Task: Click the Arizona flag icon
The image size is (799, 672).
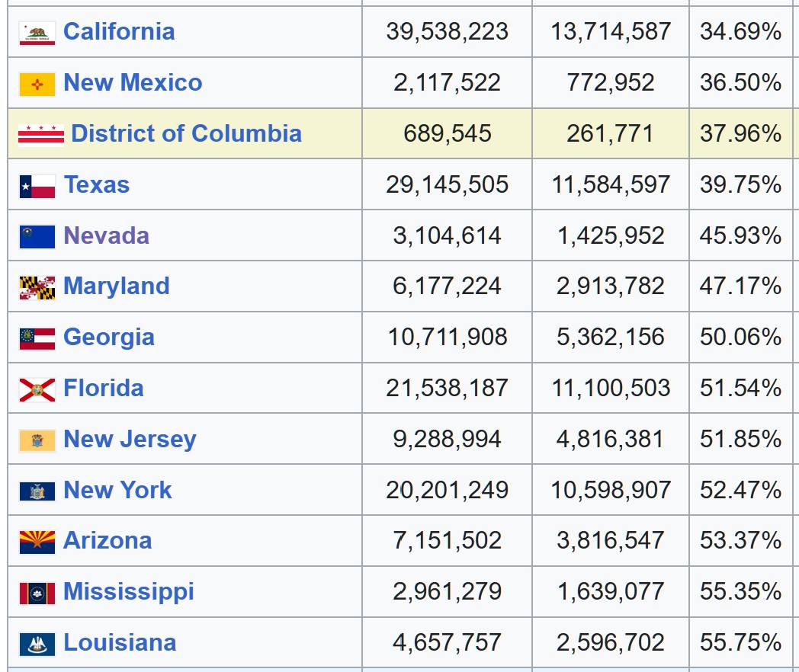Action: 37,542
